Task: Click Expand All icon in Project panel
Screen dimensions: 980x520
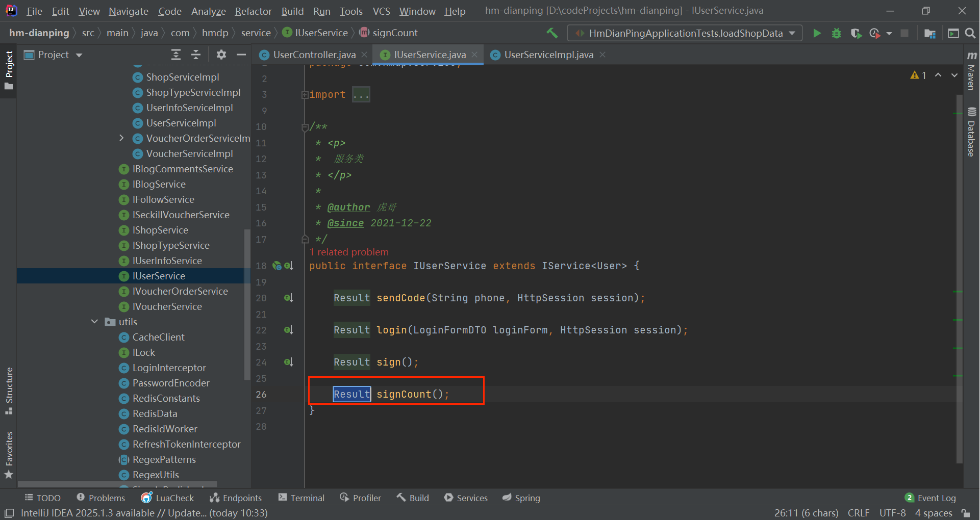Action: click(x=176, y=55)
